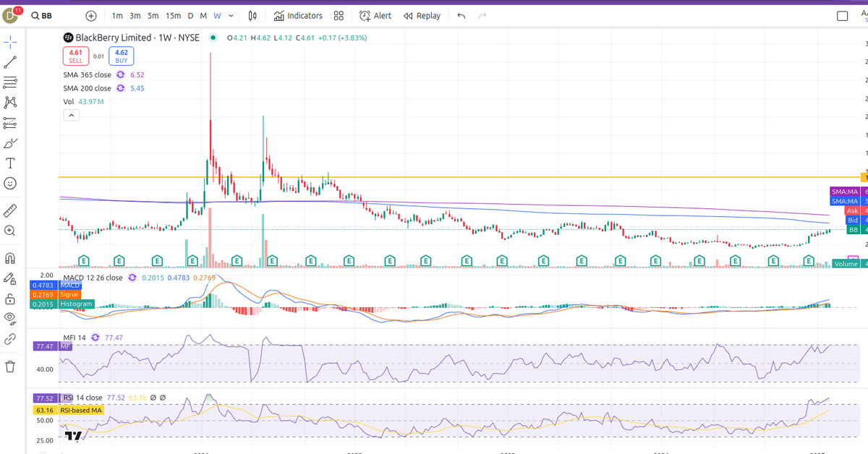
Task: Open the user profile avatar menu
Action: click(x=12, y=15)
